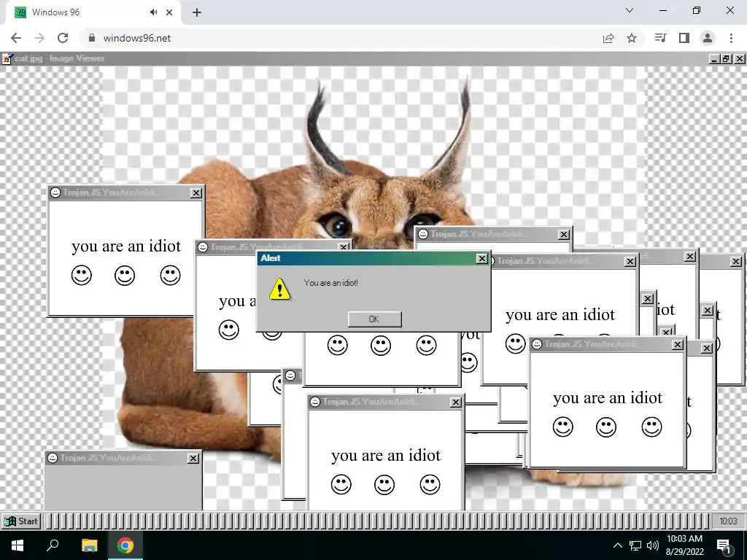Open Windows taskbar search
The image size is (747, 560).
[x=53, y=545]
